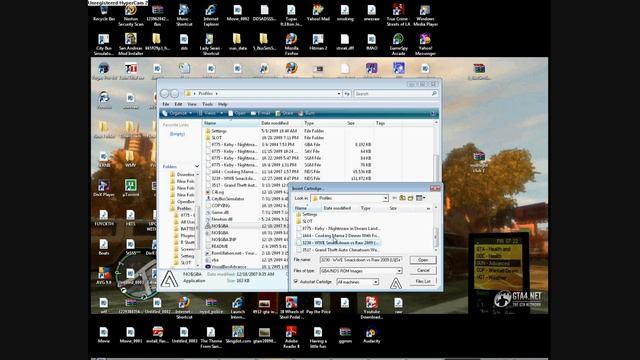Launch Norton Security Scan from desktop
This screenshot has height=360, width=640.
click(131, 16)
